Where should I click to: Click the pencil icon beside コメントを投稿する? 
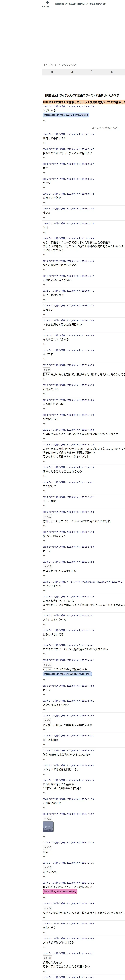tap(116, 128)
